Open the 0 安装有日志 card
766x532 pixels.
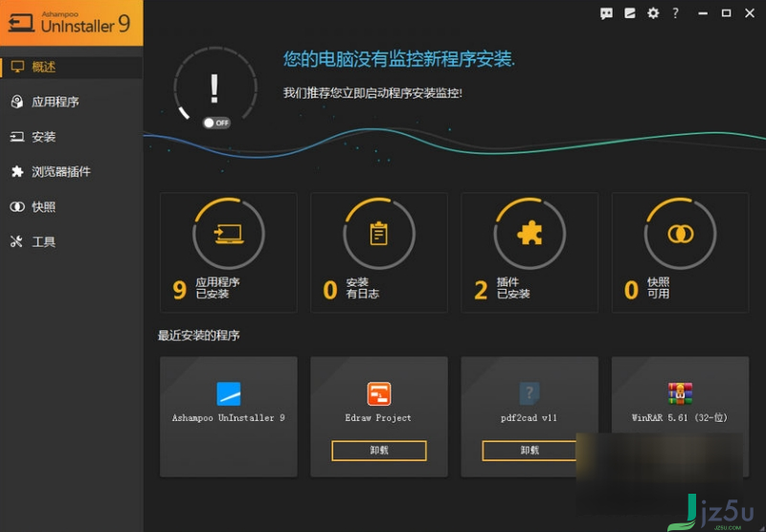coord(379,253)
